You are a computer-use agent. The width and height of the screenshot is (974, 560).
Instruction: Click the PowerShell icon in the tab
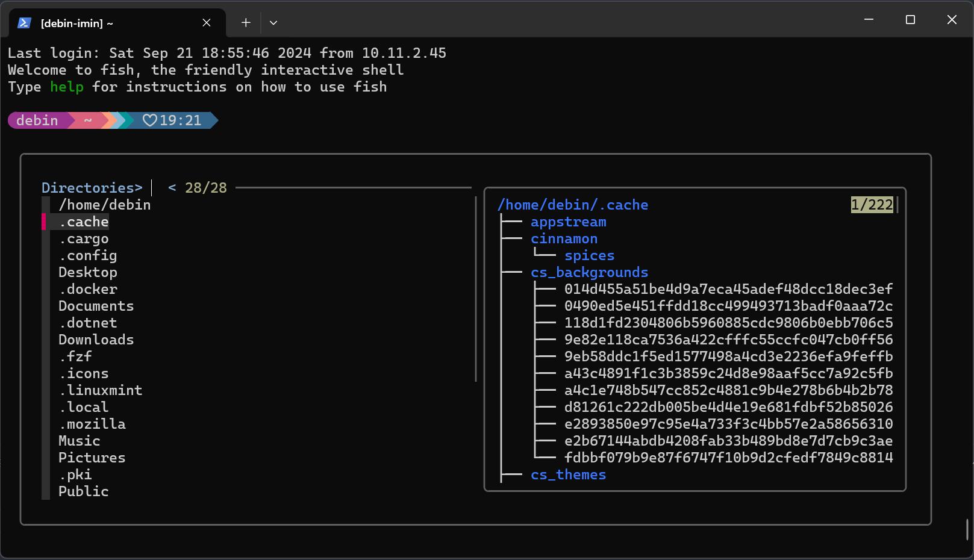(x=24, y=23)
